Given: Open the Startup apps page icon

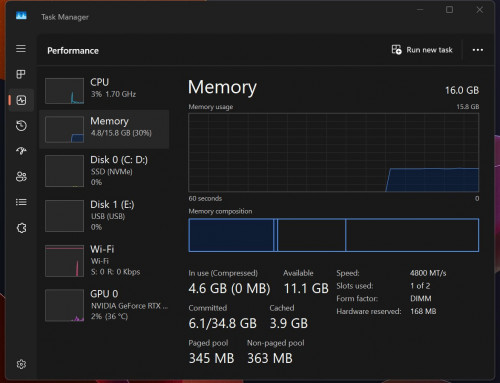Looking at the screenshot, I should tap(21, 151).
